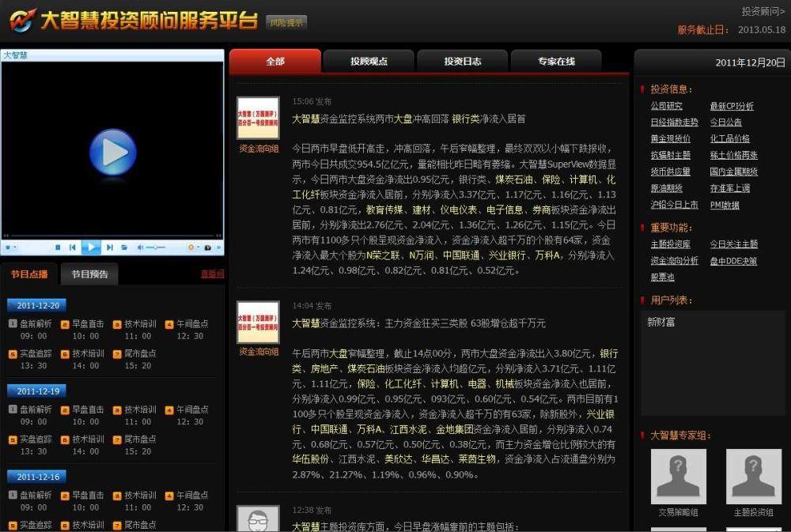
Task: Open the orange settings dropdown in the player bar
Action: 194,247
